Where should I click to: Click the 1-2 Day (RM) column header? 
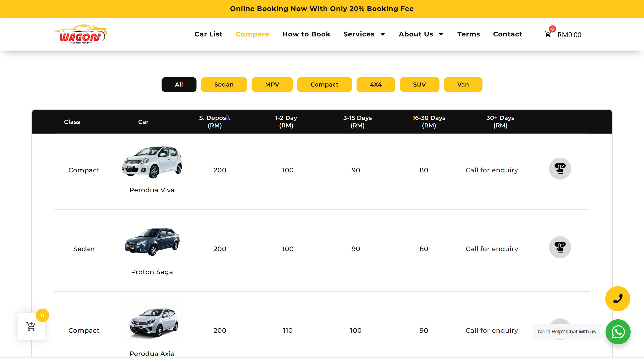click(286, 121)
